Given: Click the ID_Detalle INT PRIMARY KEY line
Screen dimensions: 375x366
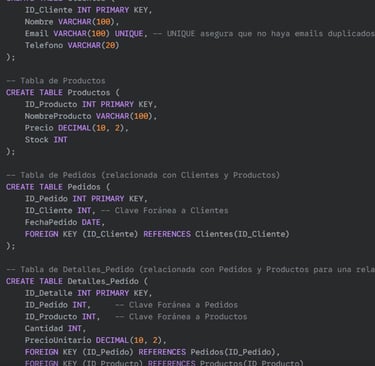Looking at the screenshot, I should pyautogui.click(x=88, y=293).
